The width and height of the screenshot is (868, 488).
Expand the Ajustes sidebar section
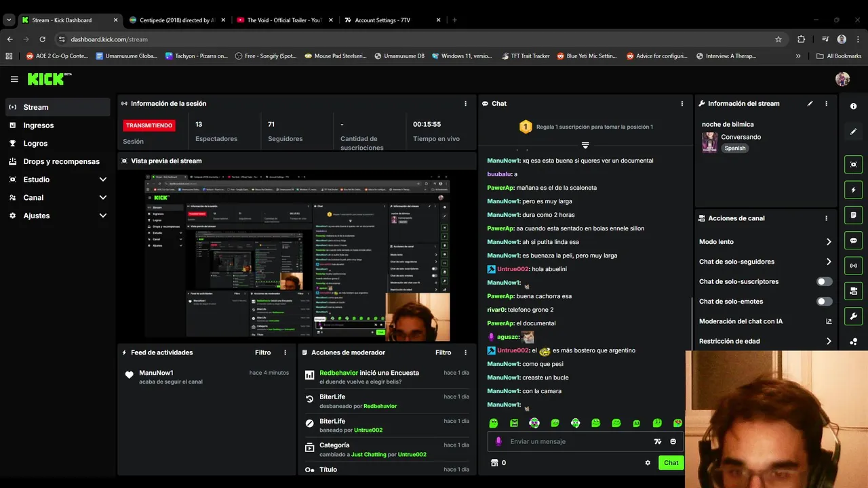[102, 216]
